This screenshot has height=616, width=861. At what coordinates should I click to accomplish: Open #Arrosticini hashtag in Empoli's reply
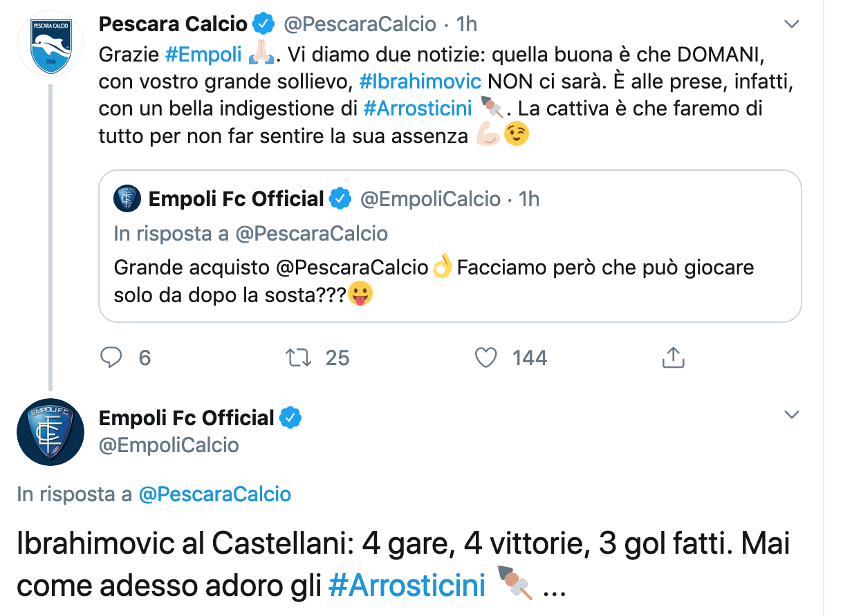pyautogui.click(x=407, y=586)
